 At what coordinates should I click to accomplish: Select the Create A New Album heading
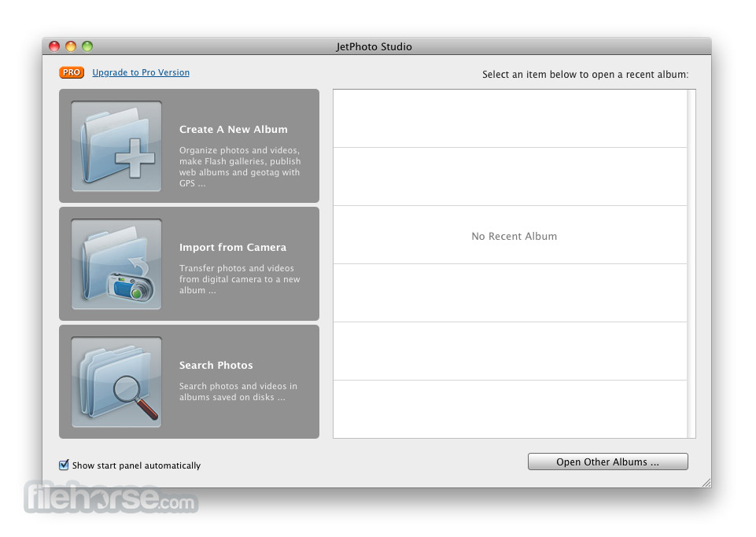pos(234,129)
